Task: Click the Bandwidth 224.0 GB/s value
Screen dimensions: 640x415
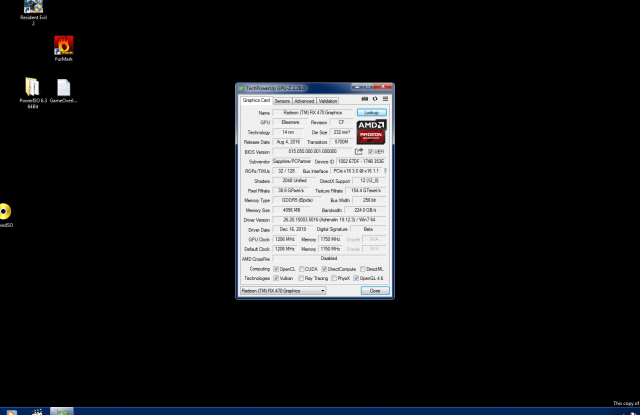Action: 365,210
